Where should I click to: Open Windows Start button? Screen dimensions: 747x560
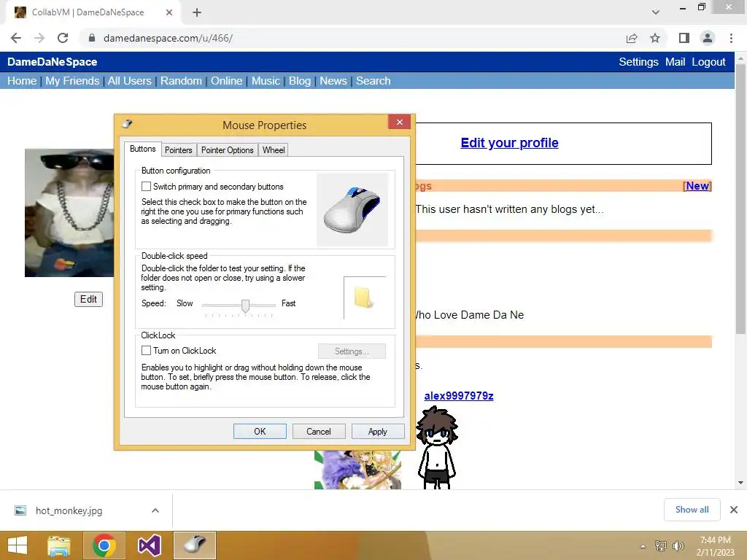(18, 545)
